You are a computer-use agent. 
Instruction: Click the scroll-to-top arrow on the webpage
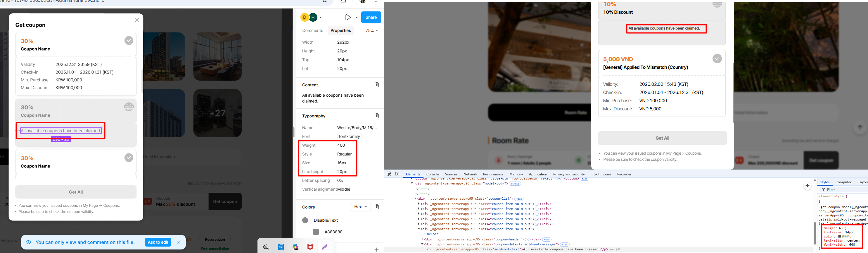860,127
